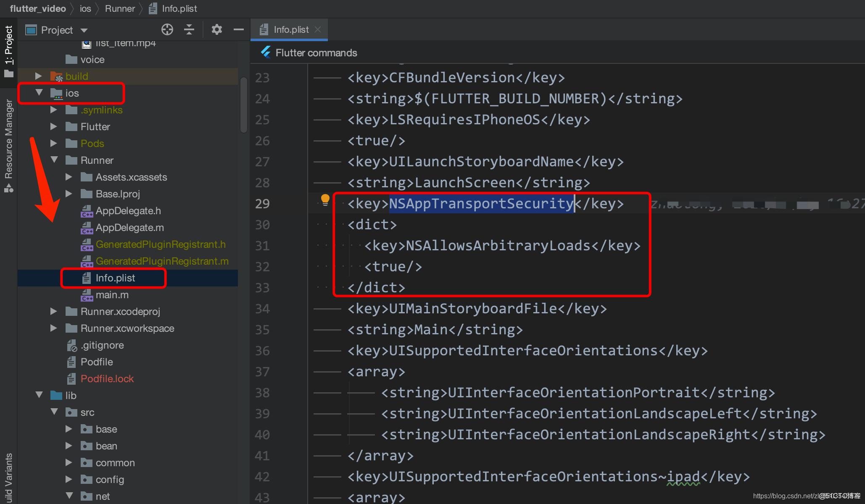865x504 pixels.
Task: Collapse the lib folder
Action: click(39, 395)
